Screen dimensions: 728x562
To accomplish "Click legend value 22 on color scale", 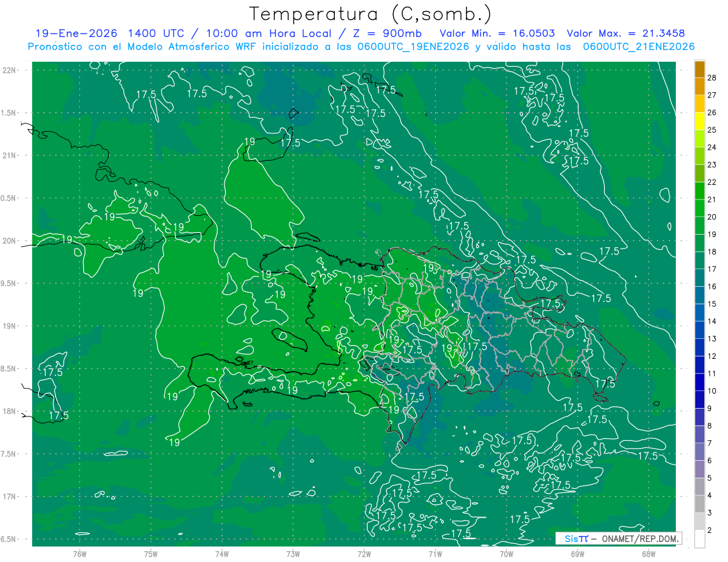I will click(712, 182).
